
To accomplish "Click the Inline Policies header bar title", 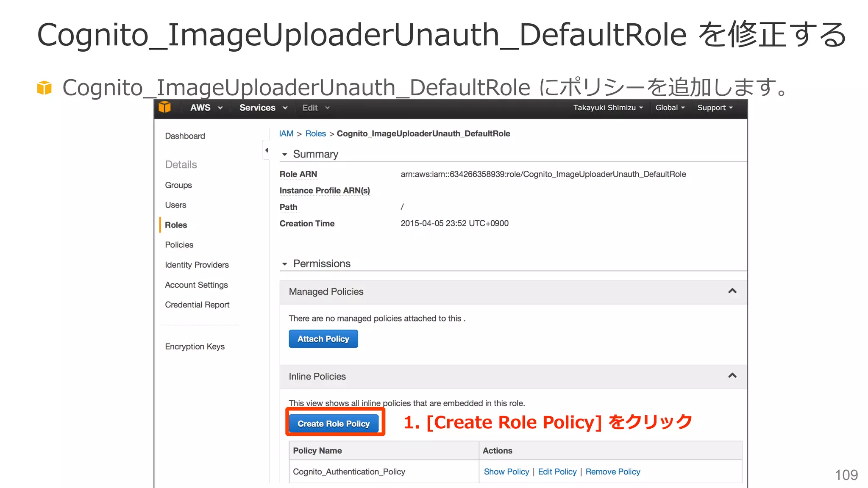I will 317,376.
